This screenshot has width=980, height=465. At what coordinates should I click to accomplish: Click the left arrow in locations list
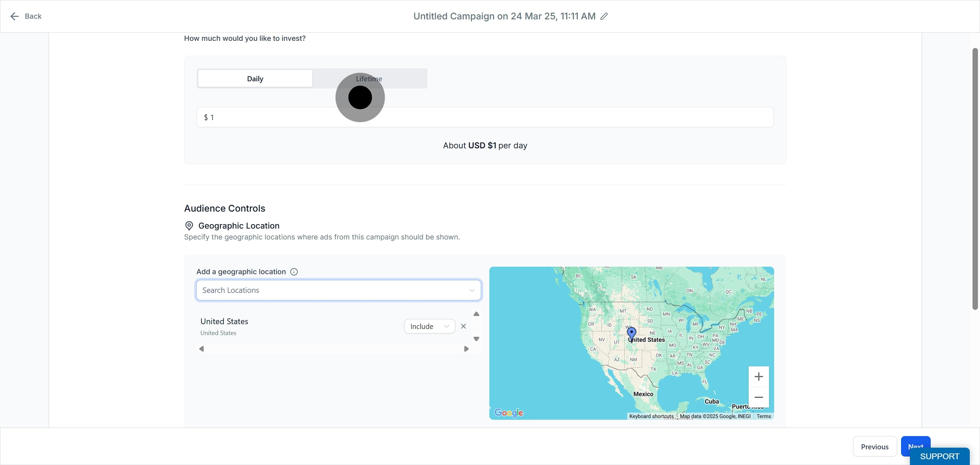[x=202, y=349]
